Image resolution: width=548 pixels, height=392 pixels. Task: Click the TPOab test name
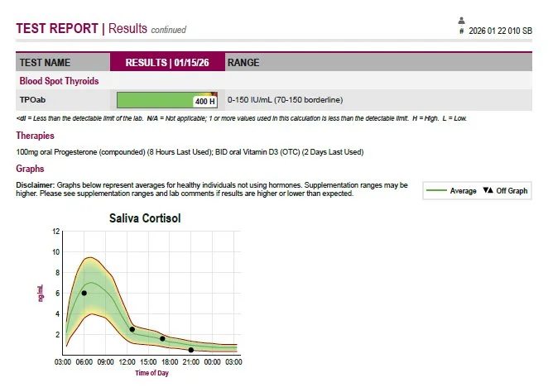tap(32, 100)
